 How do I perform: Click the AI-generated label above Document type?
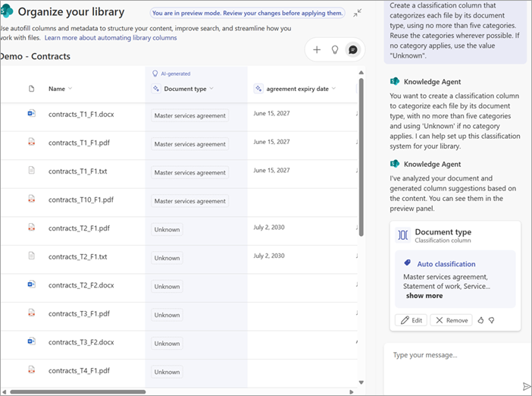click(x=175, y=74)
